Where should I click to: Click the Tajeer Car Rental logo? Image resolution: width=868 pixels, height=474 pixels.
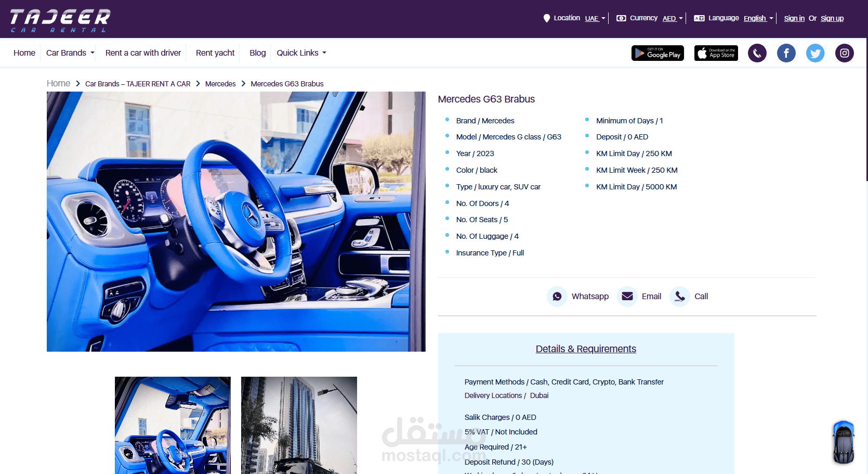[60, 20]
